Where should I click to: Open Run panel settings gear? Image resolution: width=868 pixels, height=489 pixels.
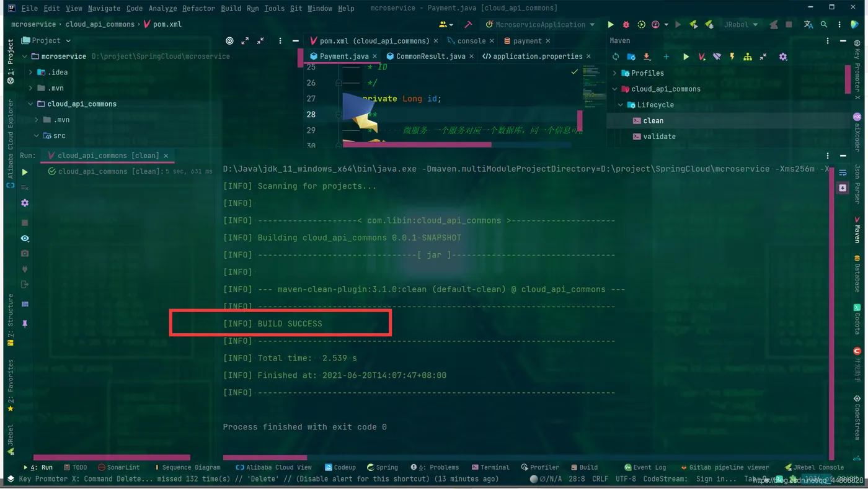[25, 203]
